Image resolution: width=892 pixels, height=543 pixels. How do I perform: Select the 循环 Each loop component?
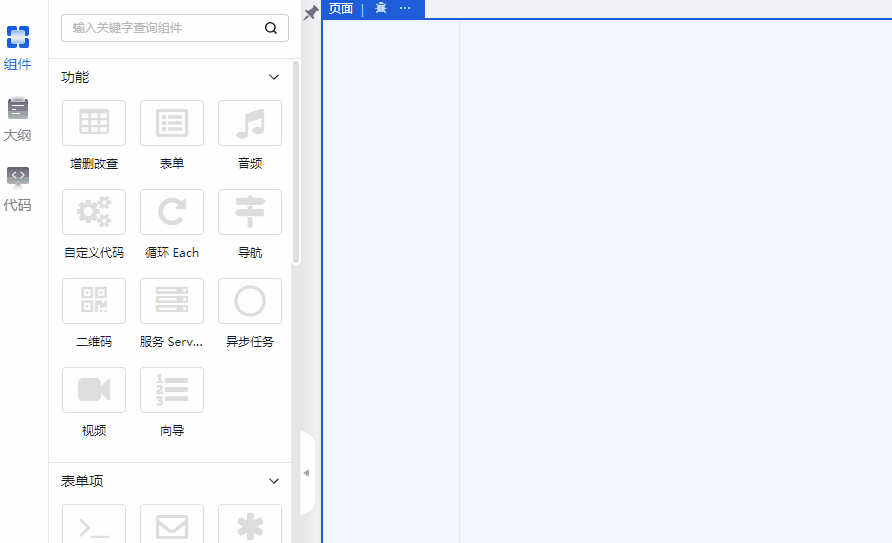(x=172, y=212)
